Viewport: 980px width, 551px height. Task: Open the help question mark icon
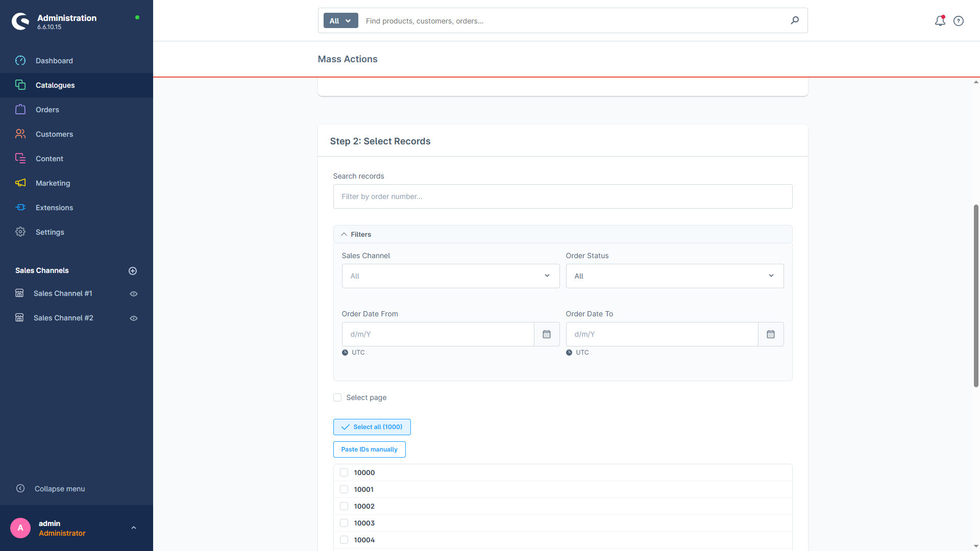[959, 21]
